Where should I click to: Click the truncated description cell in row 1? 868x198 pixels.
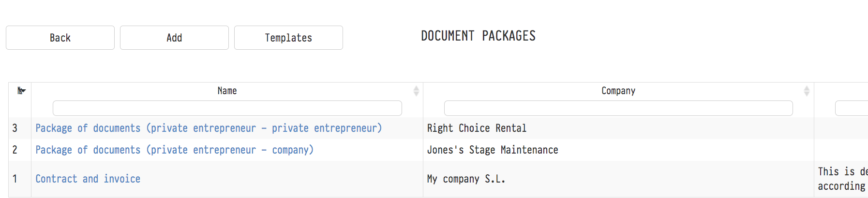pyautogui.click(x=842, y=179)
